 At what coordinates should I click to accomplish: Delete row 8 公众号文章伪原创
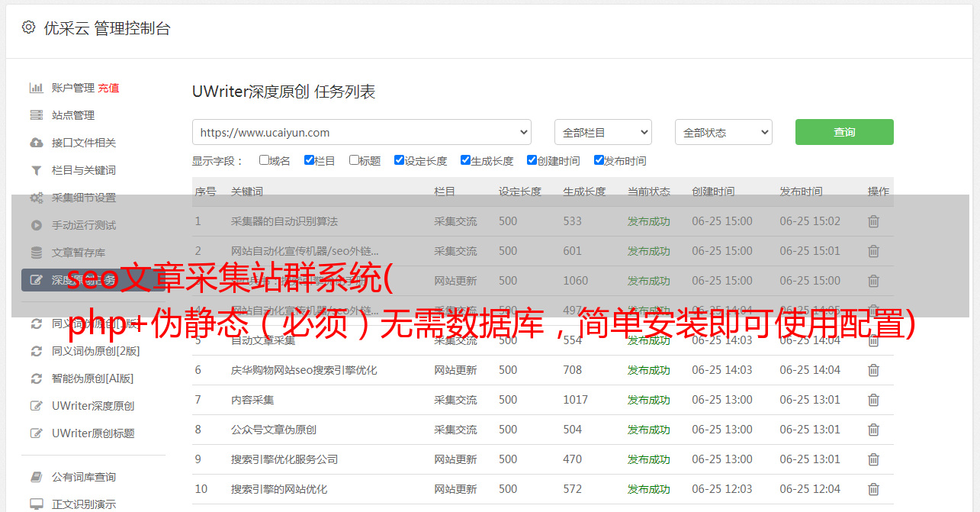(x=874, y=430)
